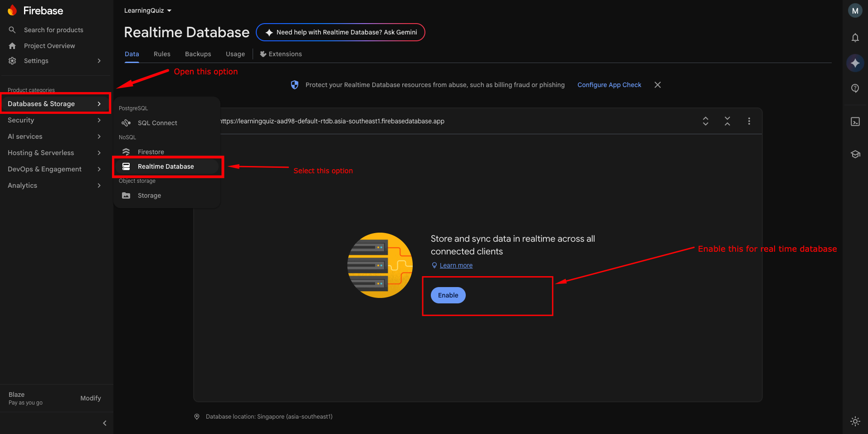
Task: Click the Realtime Database icon in submenu
Action: point(126,166)
